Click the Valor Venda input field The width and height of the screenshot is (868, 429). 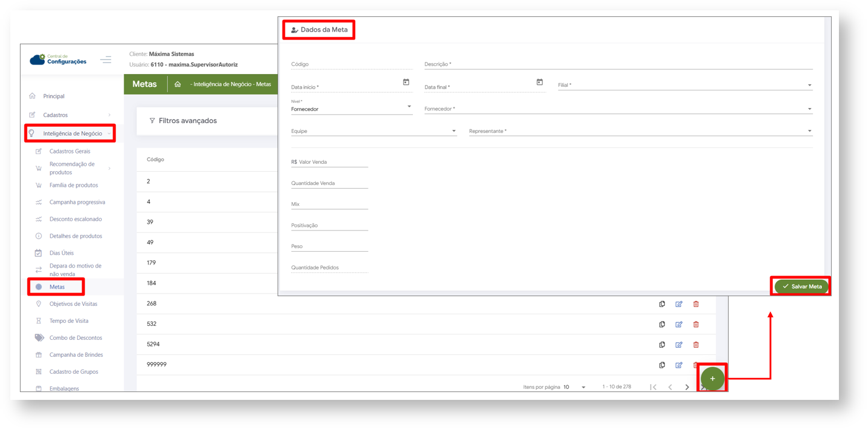pos(332,162)
